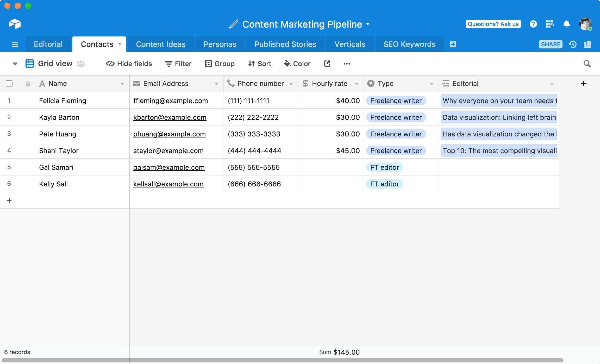Expand the views list arrow beside Grid view
Viewport: 600px width, 364px height.
tap(15, 64)
